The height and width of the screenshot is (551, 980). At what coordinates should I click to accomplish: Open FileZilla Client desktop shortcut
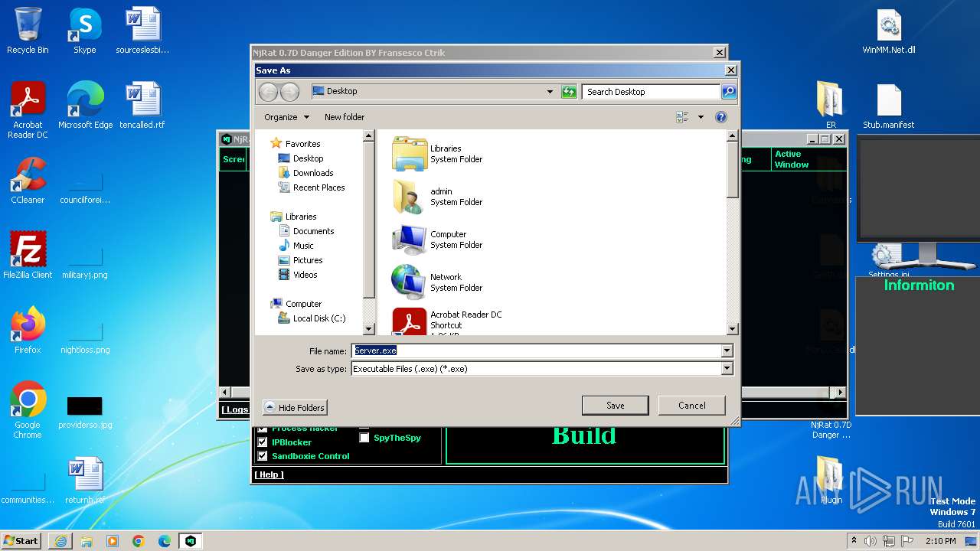pos(28,255)
